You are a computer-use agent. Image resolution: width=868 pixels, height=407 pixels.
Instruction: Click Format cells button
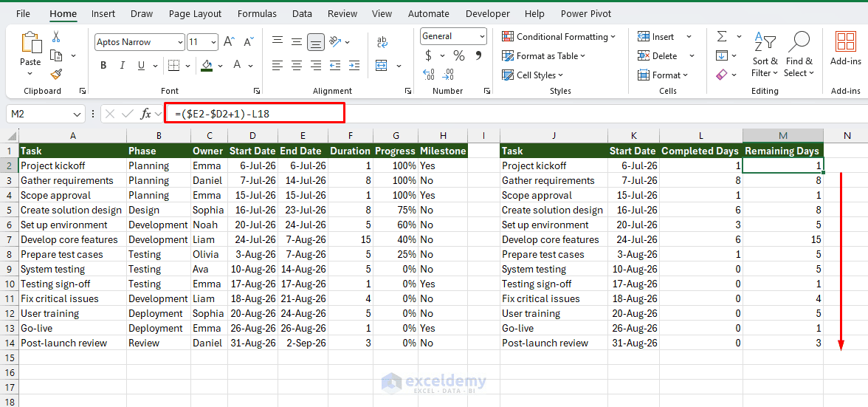coord(663,75)
